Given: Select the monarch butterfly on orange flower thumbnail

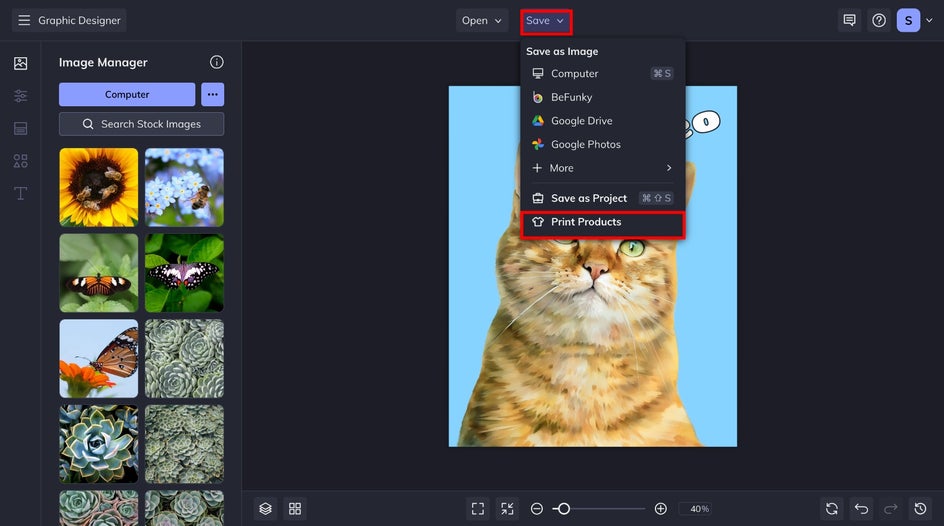Looking at the screenshot, I should (x=99, y=358).
